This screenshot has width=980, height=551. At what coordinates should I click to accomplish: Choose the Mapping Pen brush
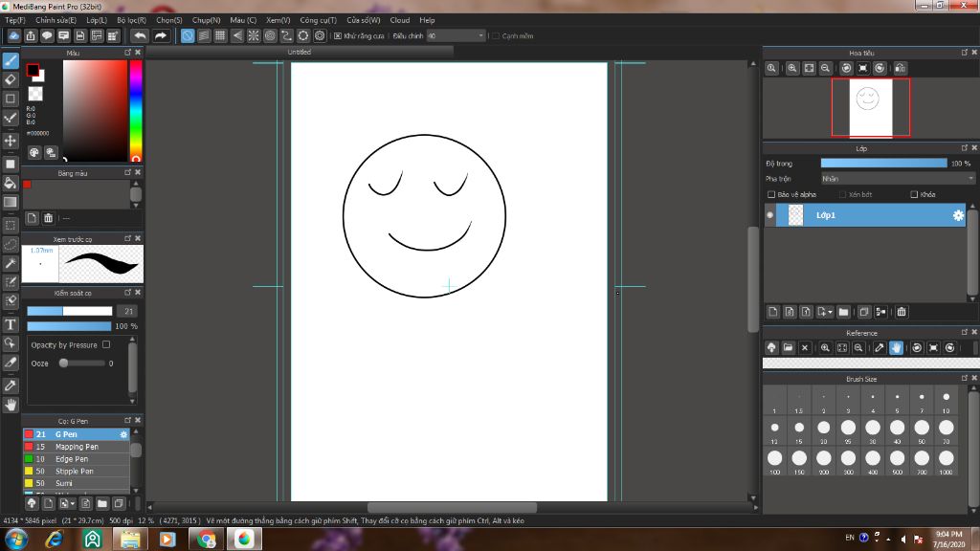coord(77,447)
